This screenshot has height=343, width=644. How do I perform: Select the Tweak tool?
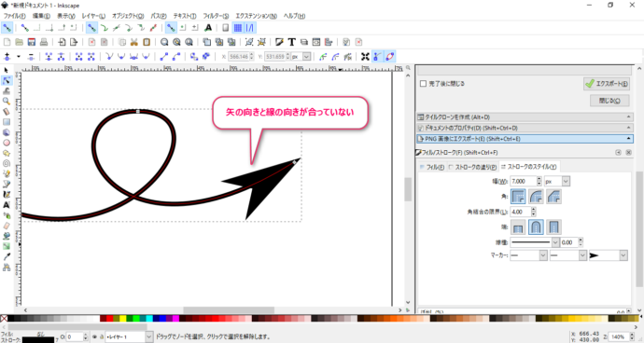(7, 90)
